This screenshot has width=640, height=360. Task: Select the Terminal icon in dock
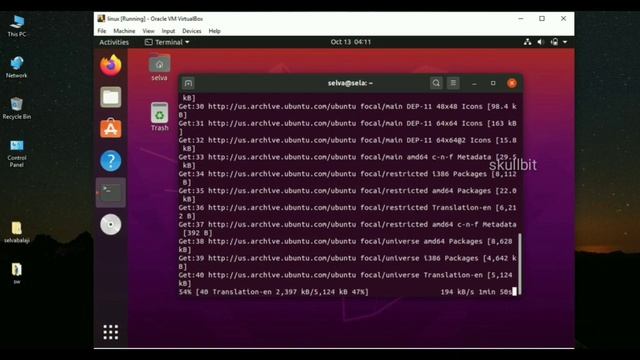tap(111, 192)
